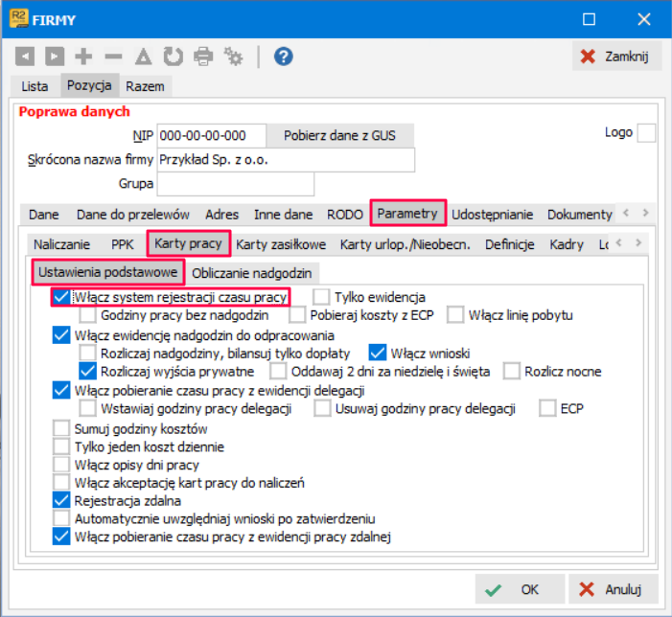672x617 pixels.
Task: Open the Dane do przelewów tab
Action: [133, 215]
